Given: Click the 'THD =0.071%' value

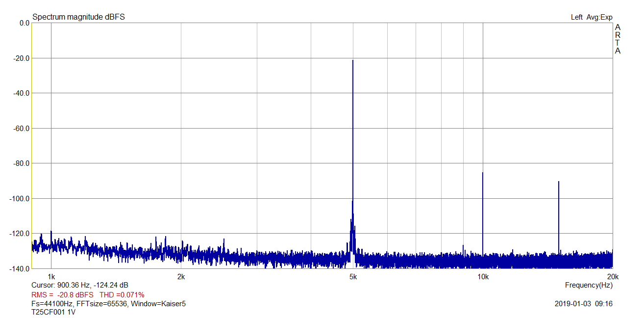Looking at the screenshot, I should click(122, 295).
